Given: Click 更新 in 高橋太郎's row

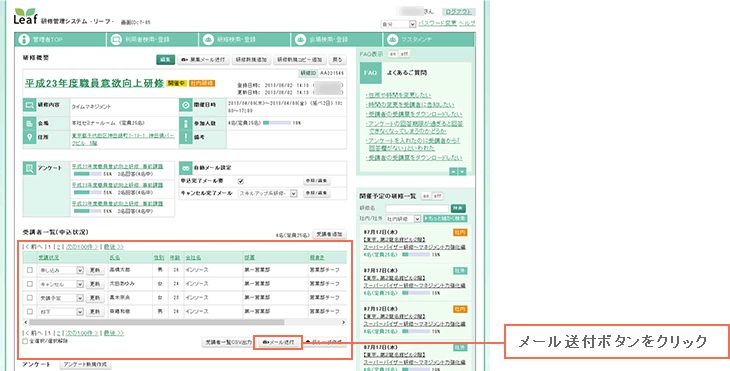Looking at the screenshot, I should [95, 270].
